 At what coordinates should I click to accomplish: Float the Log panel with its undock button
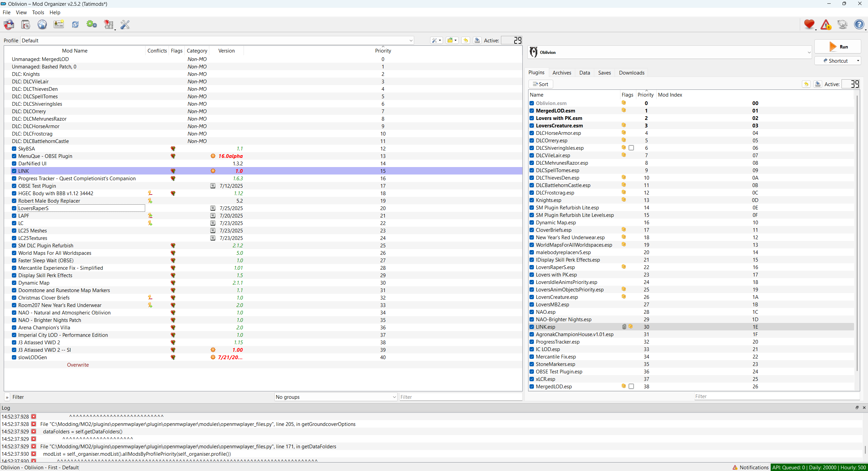click(x=857, y=408)
